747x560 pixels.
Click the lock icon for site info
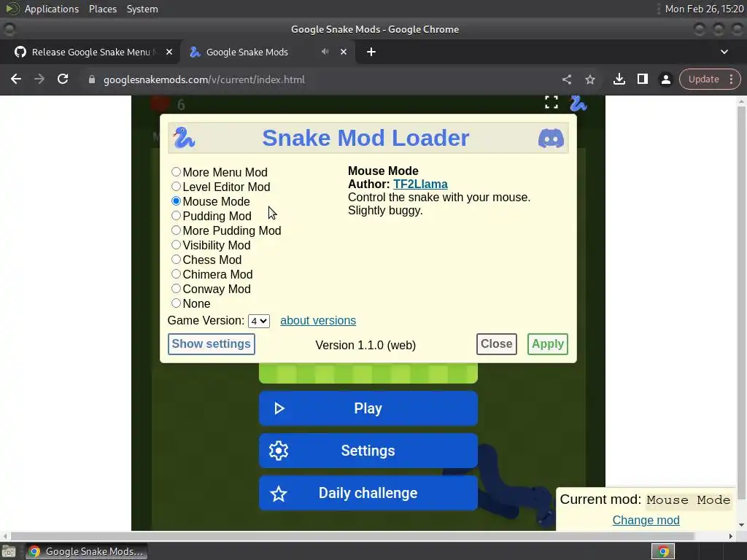point(91,79)
